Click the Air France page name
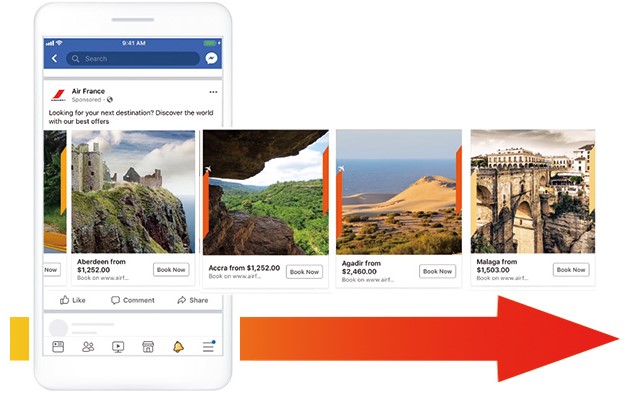The height and width of the screenshot is (393, 629). [88, 91]
